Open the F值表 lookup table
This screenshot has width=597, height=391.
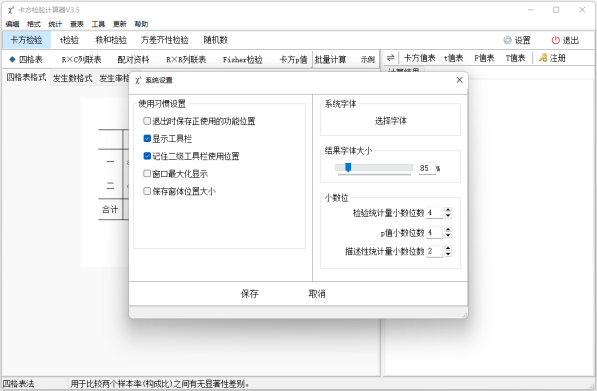click(484, 58)
